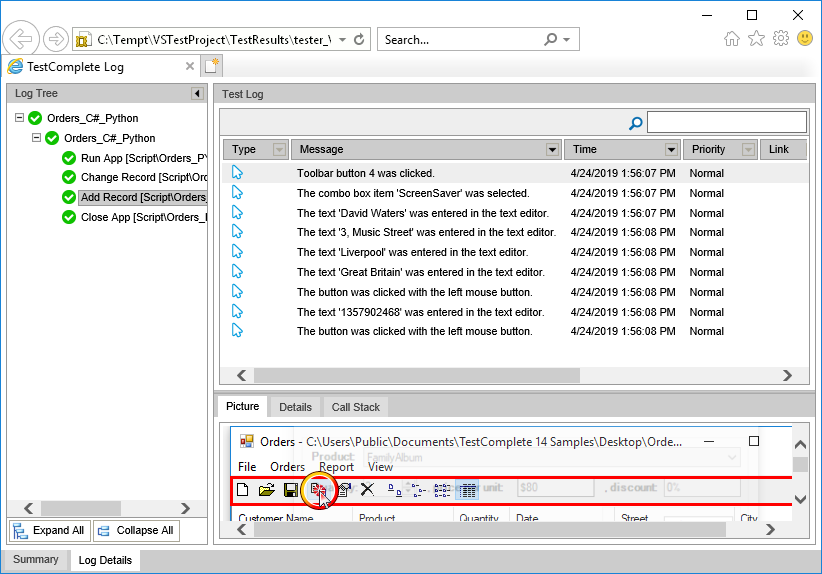822x574 pixels.
Task: Click the browser Forward arrow button
Action: click(56, 39)
